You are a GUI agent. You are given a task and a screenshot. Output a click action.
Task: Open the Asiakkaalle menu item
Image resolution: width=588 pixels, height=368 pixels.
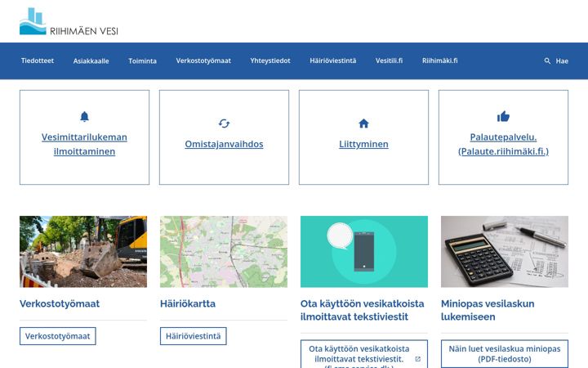click(91, 61)
